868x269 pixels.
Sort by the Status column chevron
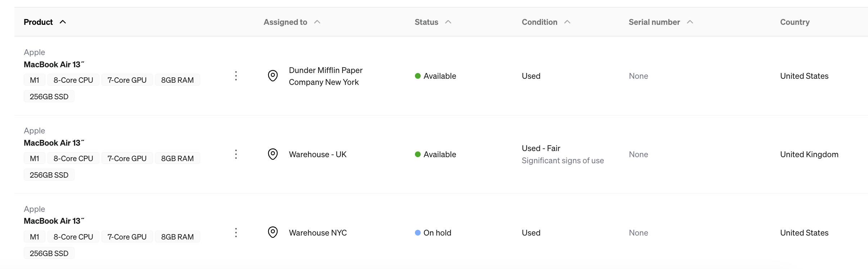point(448,22)
